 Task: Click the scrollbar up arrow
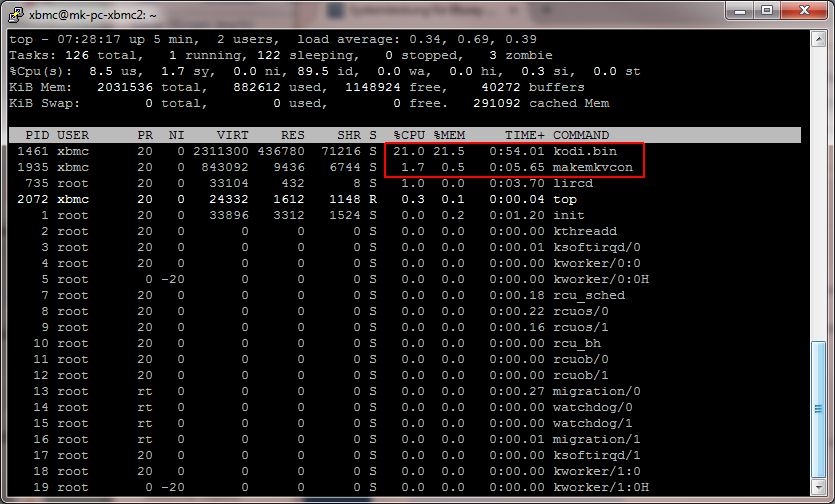(x=818, y=39)
